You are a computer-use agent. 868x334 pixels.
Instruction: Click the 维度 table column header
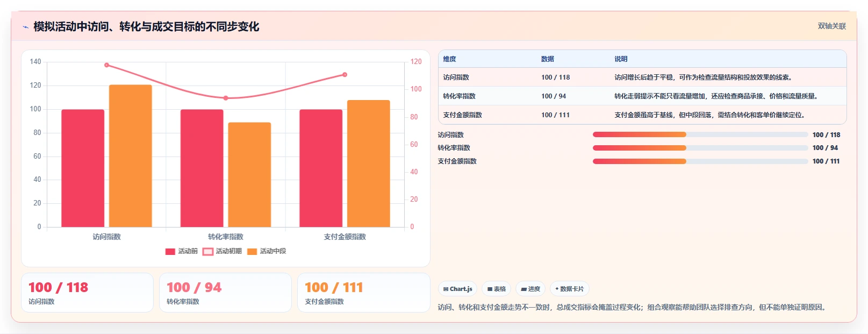pos(450,59)
